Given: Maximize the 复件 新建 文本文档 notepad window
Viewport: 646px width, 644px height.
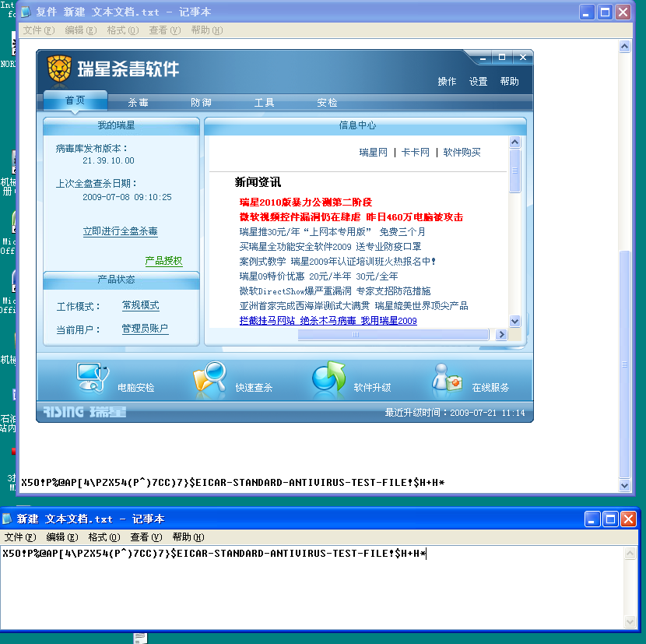Looking at the screenshot, I should (x=605, y=12).
